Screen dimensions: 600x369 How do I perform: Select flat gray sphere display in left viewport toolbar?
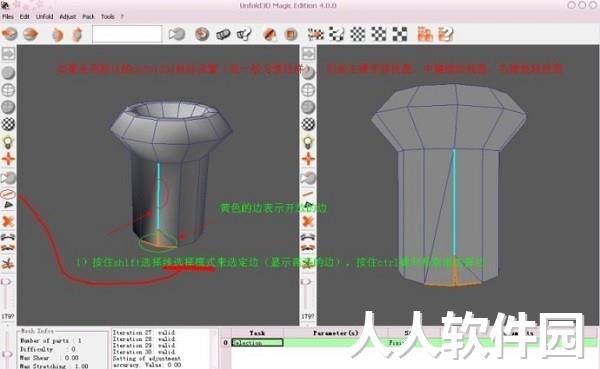tap(8, 107)
